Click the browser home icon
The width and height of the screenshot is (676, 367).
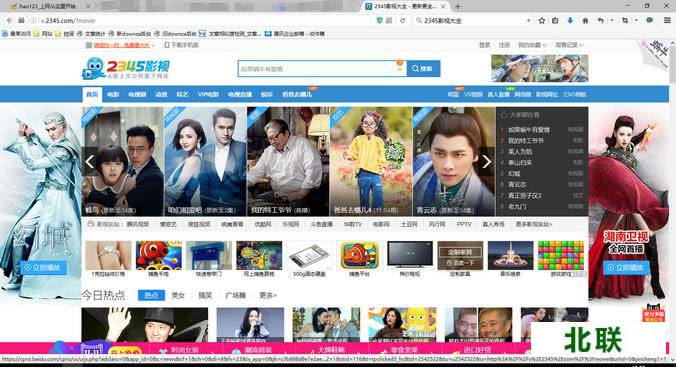tap(585, 20)
